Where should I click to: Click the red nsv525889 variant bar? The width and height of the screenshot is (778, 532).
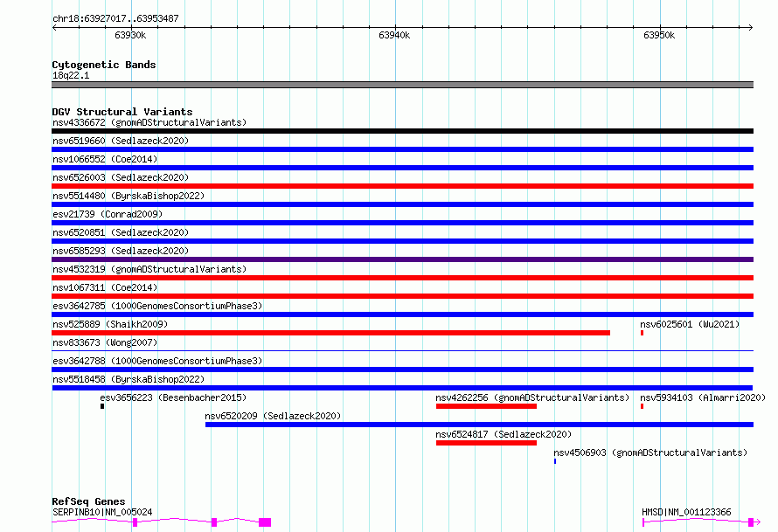point(331,333)
